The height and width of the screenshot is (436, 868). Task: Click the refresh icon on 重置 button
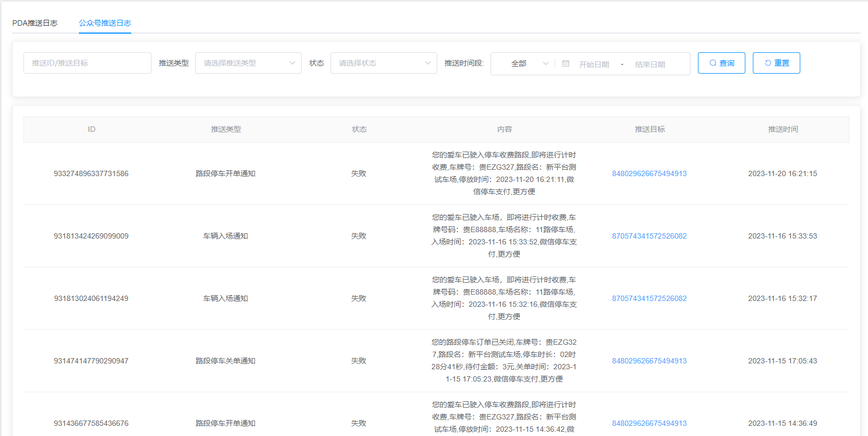tap(768, 63)
